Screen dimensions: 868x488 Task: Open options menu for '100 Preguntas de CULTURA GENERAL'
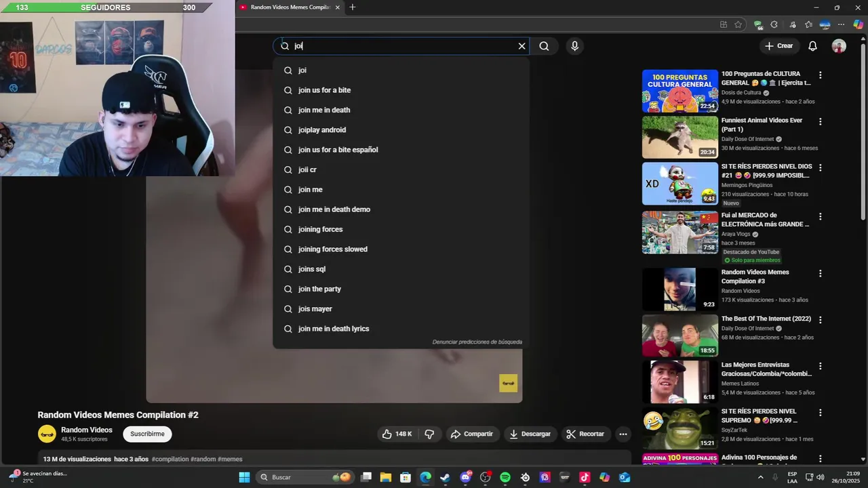pyautogui.click(x=820, y=75)
